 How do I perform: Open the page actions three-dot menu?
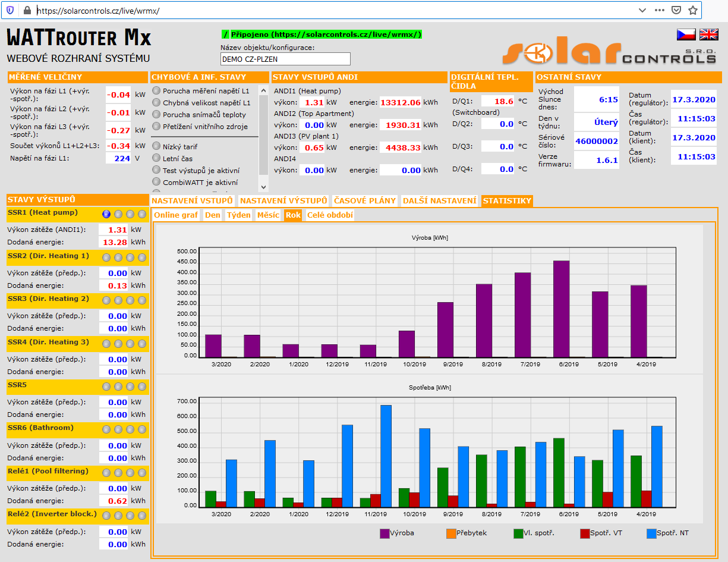coord(660,10)
